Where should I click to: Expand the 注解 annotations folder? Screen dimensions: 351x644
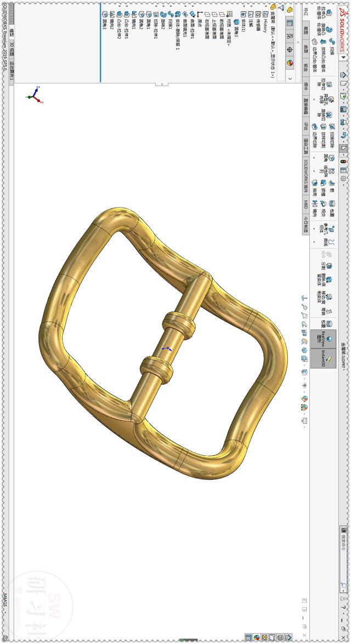coord(250,5)
